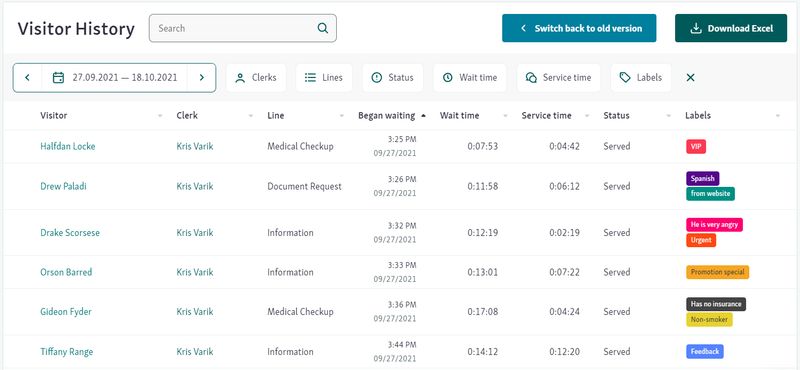Viewport: 800px width, 370px height.
Task: Open visitor Tiffany Range
Action: click(66, 352)
